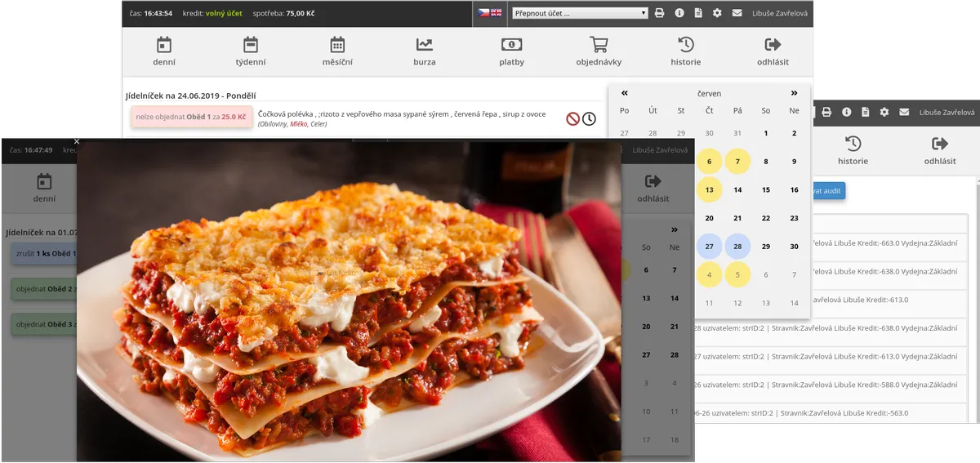
Task: Switch language with the UK flag
Action: (x=496, y=13)
